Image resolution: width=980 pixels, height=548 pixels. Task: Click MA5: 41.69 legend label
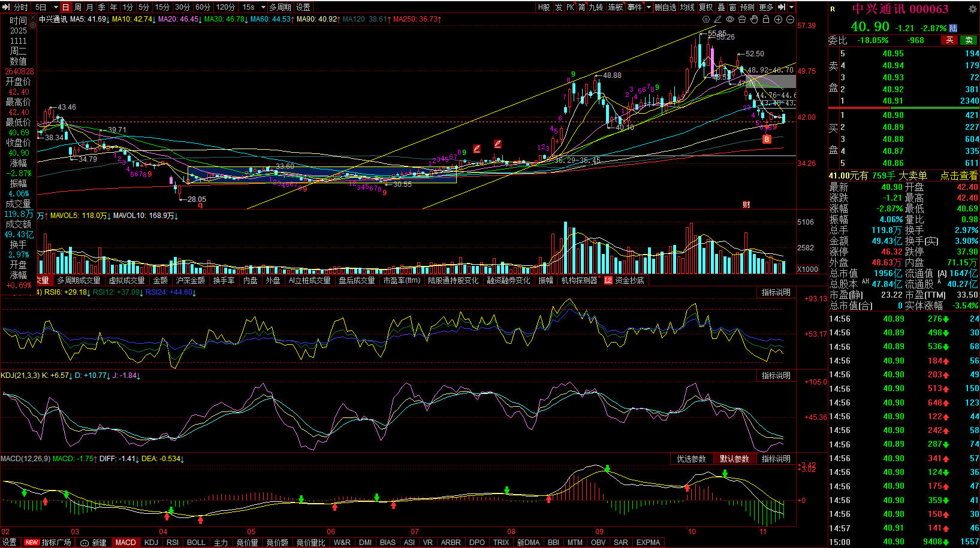90,19
